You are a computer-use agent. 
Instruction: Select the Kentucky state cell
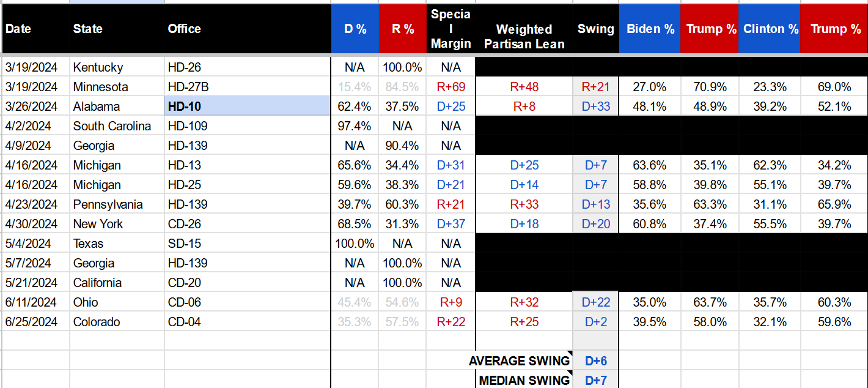pos(116,67)
